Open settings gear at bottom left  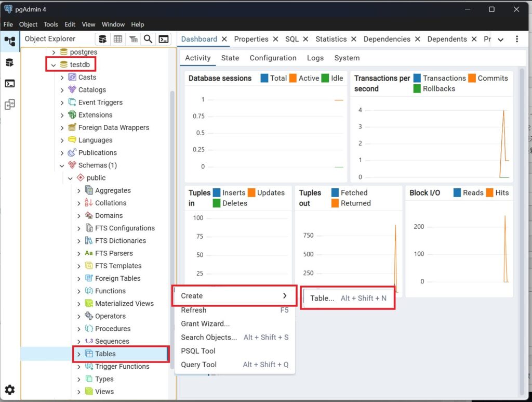pos(9,390)
